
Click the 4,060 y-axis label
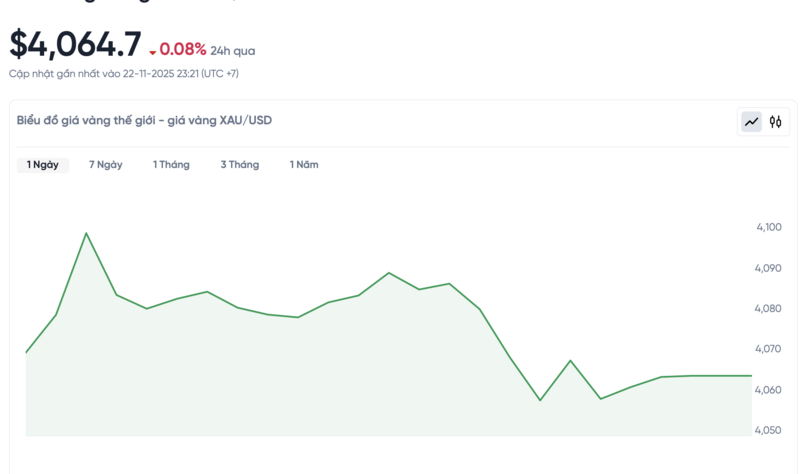[769, 389]
